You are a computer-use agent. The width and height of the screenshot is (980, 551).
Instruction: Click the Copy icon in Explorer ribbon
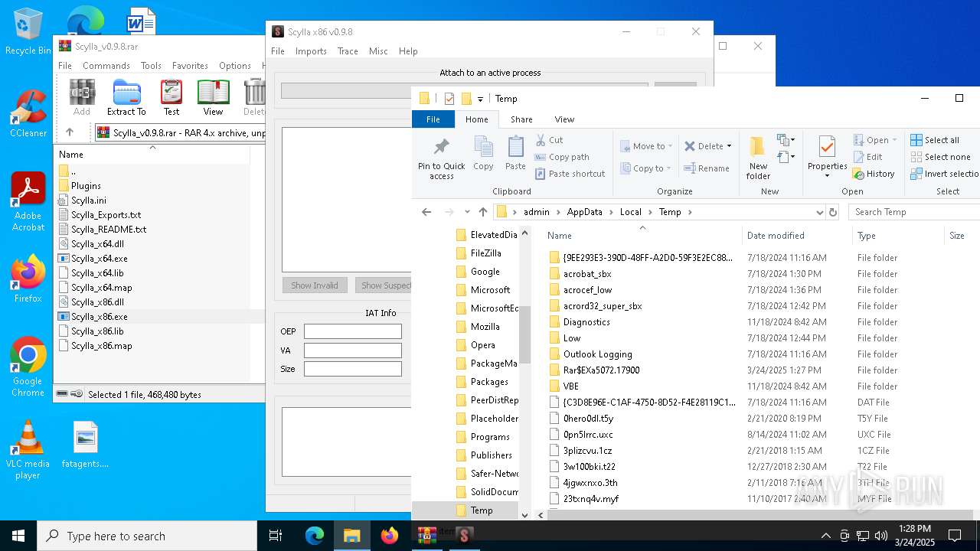(x=483, y=153)
